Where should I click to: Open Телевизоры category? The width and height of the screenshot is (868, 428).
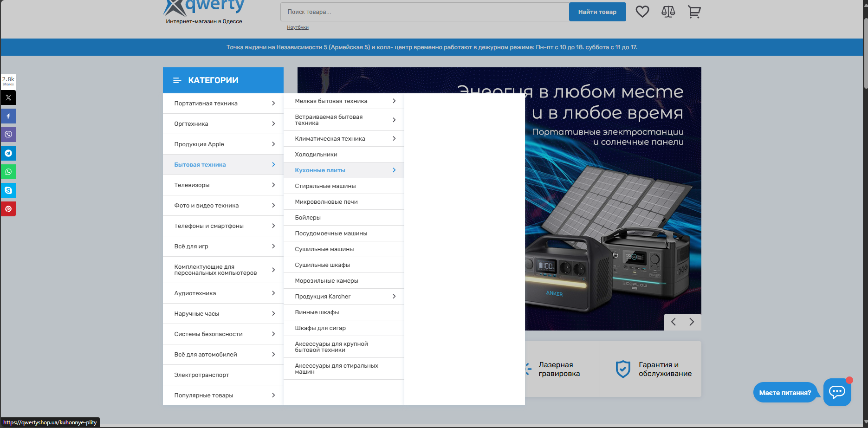pos(192,185)
